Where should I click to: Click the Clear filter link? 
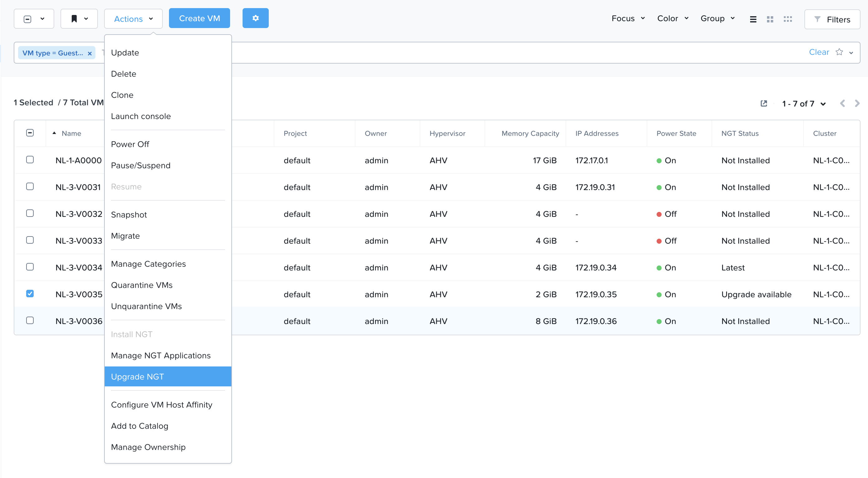[819, 52]
